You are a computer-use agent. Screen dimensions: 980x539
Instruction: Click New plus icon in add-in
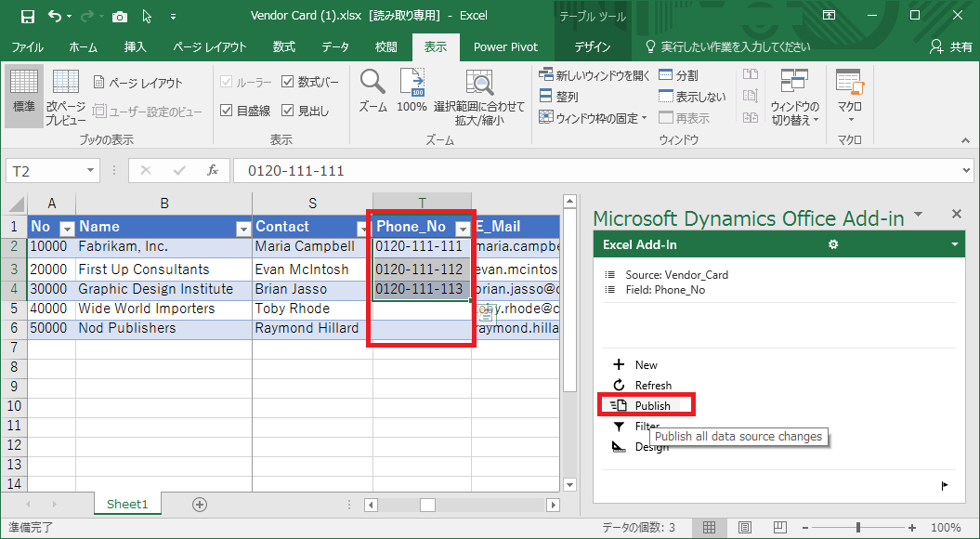tap(619, 364)
